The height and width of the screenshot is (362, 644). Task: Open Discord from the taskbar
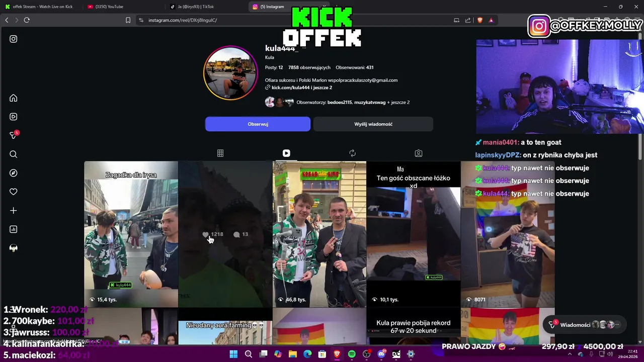pos(381,354)
